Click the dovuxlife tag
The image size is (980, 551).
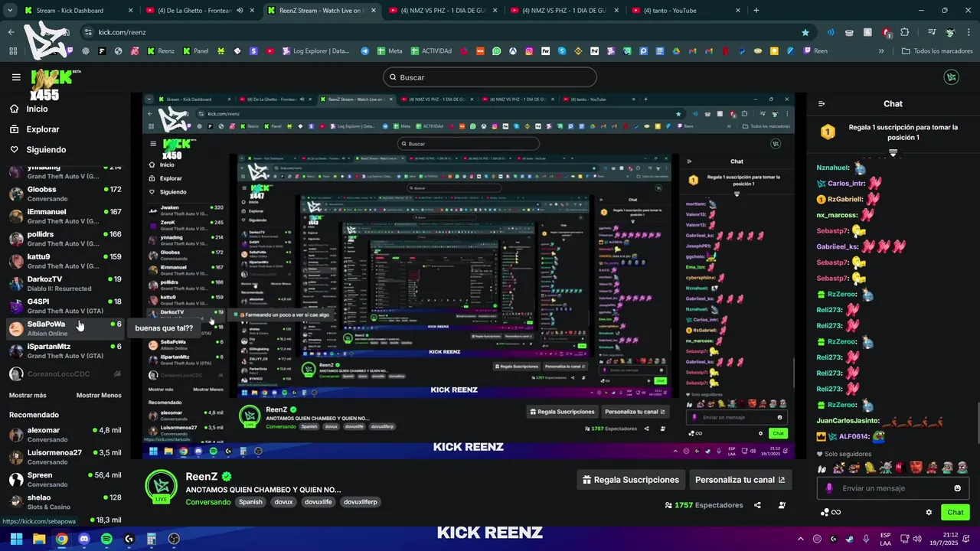[318, 502]
